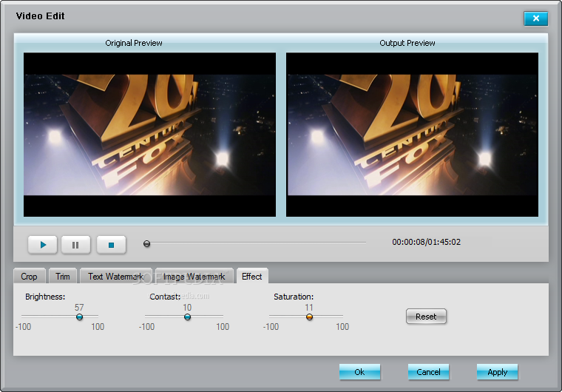Click the Original Preview video frame
Screen dimensions: 562x392
tap(149, 135)
